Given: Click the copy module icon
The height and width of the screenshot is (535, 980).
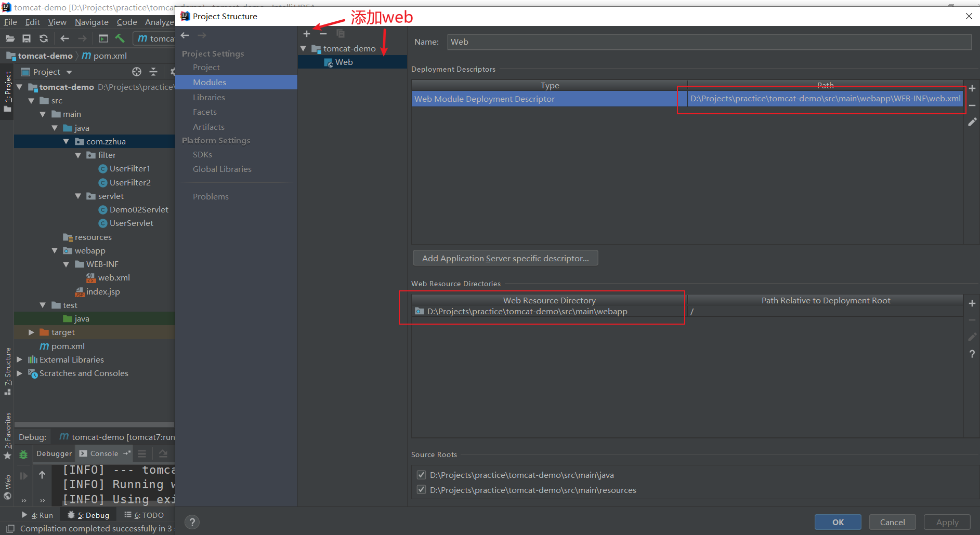Looking at the screenshot, I should point(341,34).
